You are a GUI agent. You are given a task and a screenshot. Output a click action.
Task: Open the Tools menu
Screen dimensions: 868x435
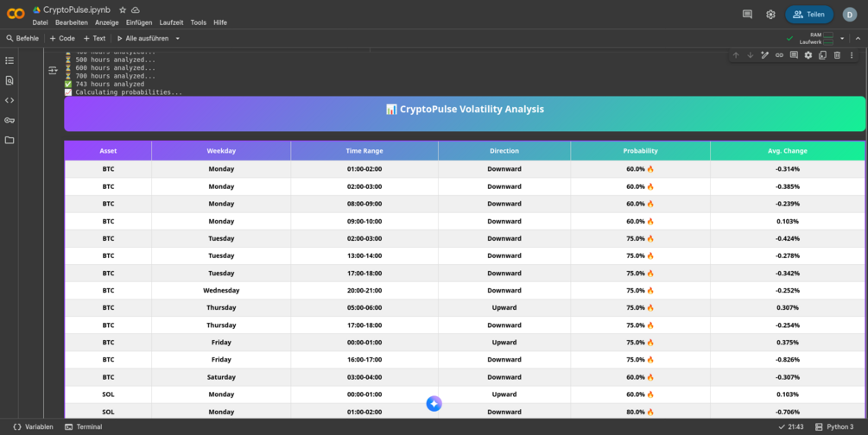[198, 22]
